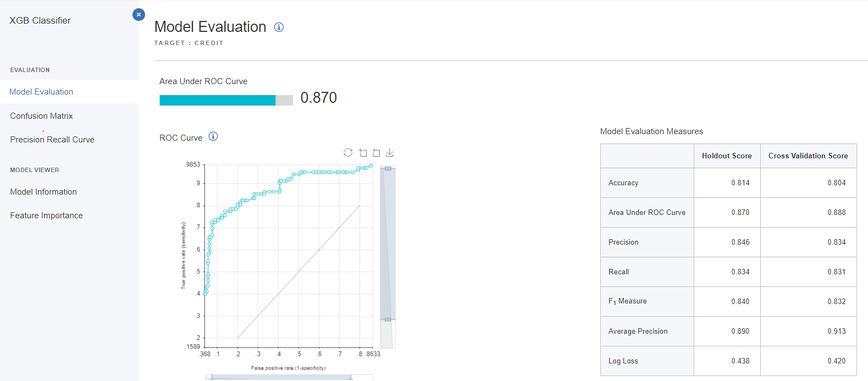Viewport: 868px width, 381px height.
Task: Restore the ROC chart with refresh icon
Action: [x=348, y=152]
